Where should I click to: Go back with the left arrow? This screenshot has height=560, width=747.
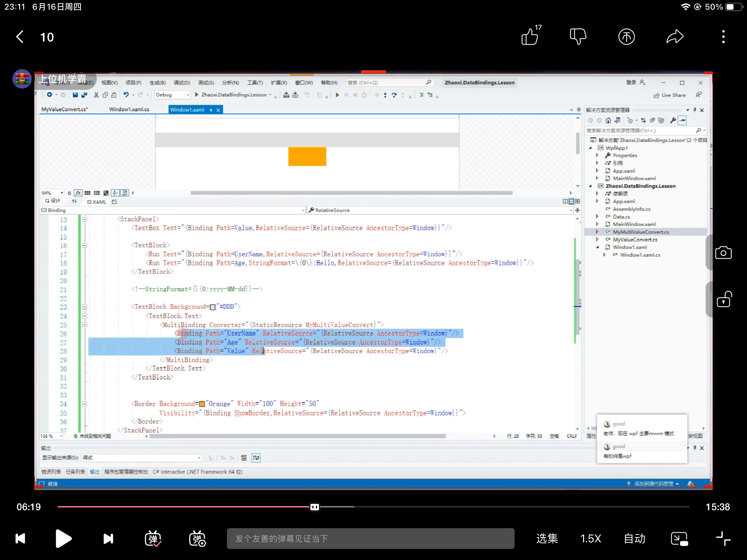tap(20, 37)
